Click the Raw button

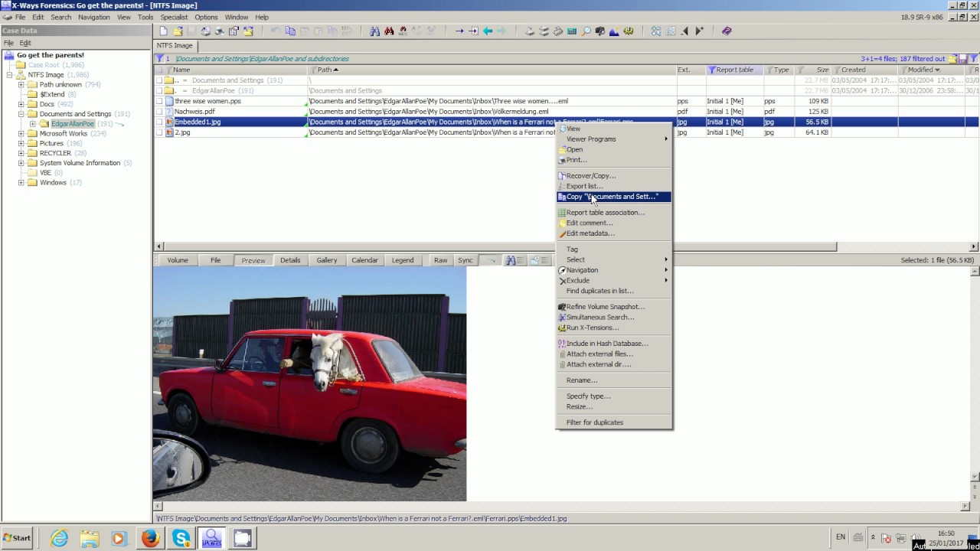point(440,260)
